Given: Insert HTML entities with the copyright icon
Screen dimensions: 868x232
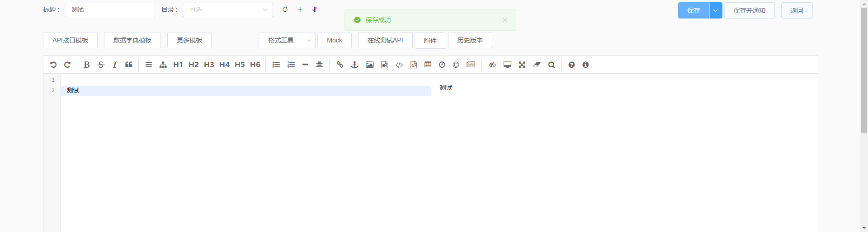Looking at the screenshot, I should 456,65.
